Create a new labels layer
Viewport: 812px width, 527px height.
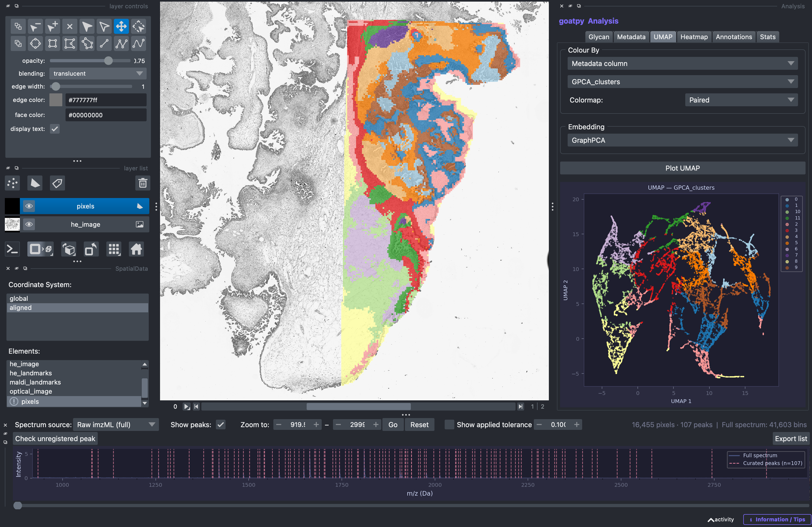(57, 183)
